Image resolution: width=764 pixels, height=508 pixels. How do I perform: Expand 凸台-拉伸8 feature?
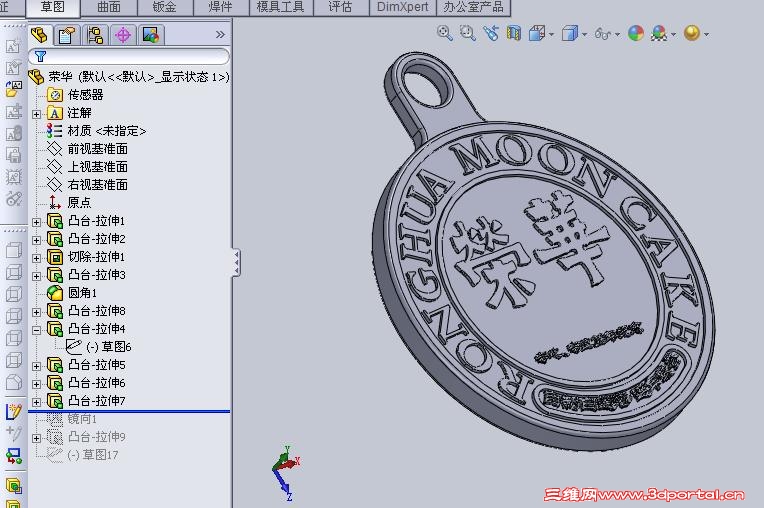tap(37, 313)
